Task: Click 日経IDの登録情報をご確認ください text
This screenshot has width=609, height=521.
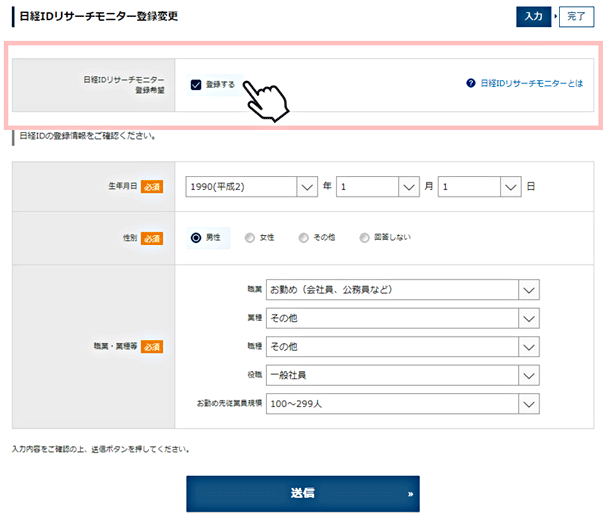Action: click(x=88, y=136)
